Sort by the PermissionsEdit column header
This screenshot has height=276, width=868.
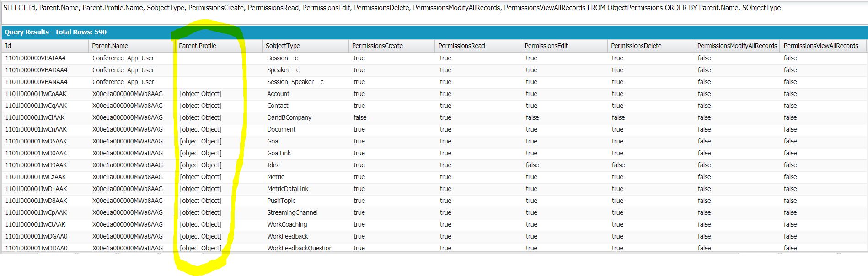coord(564,46)
